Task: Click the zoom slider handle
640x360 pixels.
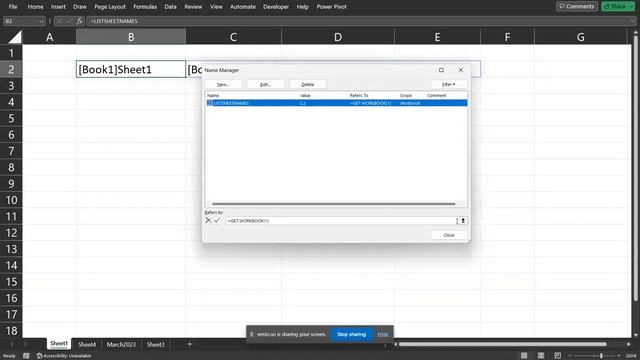Action: 601,356
